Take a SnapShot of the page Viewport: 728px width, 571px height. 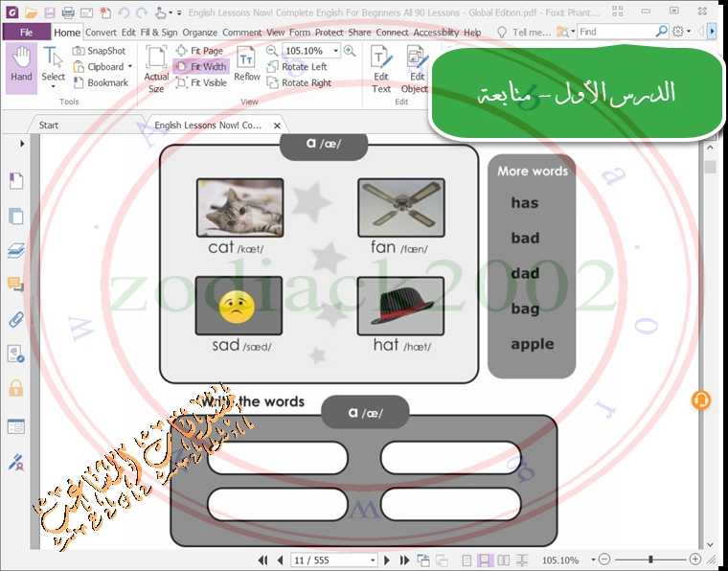[x=100, y=51]
